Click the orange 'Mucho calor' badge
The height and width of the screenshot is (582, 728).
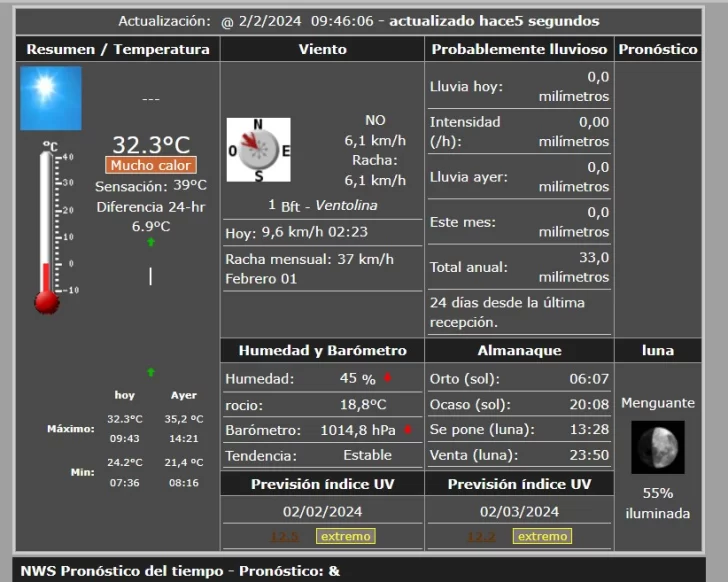pos(151,165)
